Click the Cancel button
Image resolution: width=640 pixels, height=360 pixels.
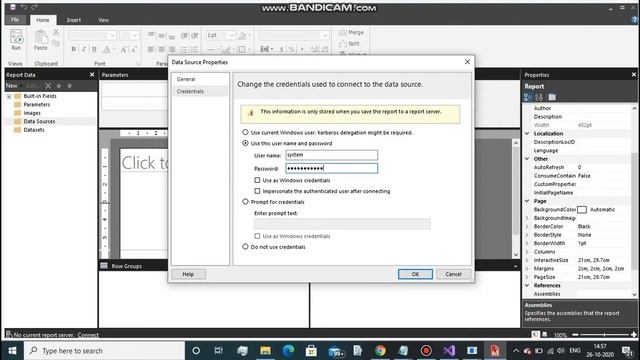click(453, 274)
